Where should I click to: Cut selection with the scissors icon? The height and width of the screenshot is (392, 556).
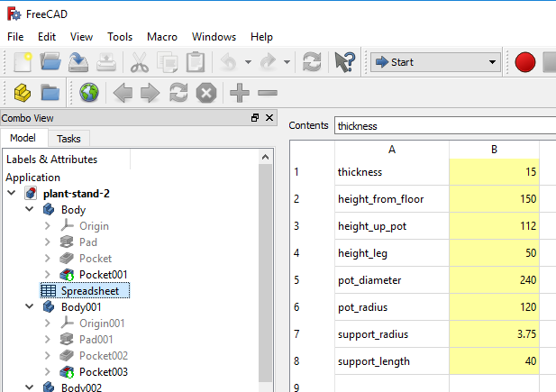coord(140,62)
